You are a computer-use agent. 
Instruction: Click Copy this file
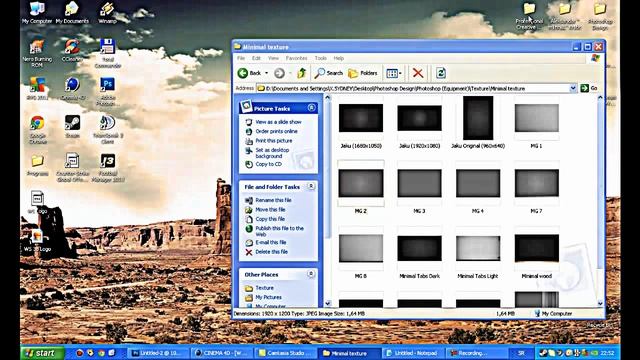pyautogui.click(x=270, y=219)
